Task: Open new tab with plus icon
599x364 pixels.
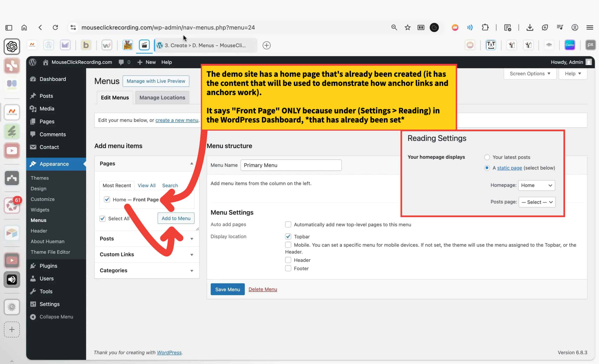Action: 267,45
